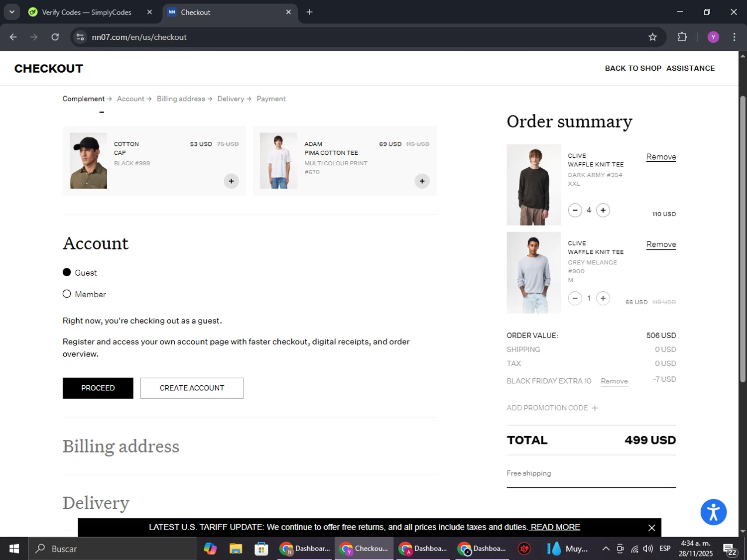Open the network Wi-Fi tray icon
Screen dimensions: 747x560
(634, 549)
